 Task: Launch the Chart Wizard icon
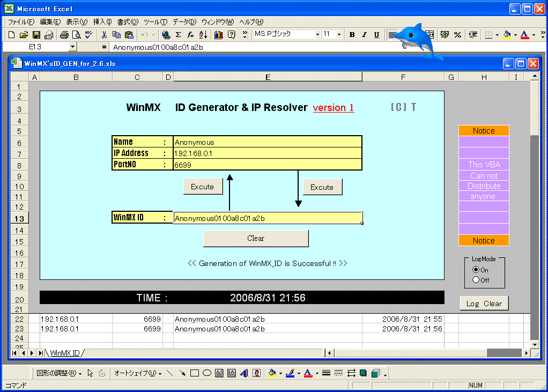point(219,34)
